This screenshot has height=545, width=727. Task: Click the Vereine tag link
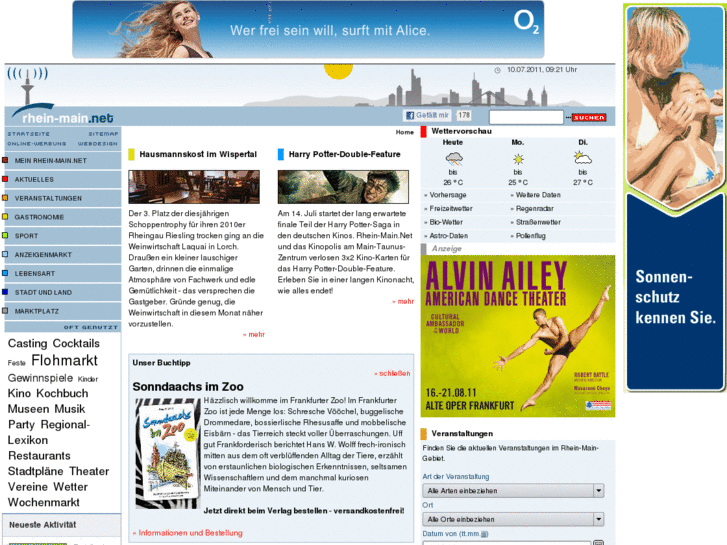[28, 487]
